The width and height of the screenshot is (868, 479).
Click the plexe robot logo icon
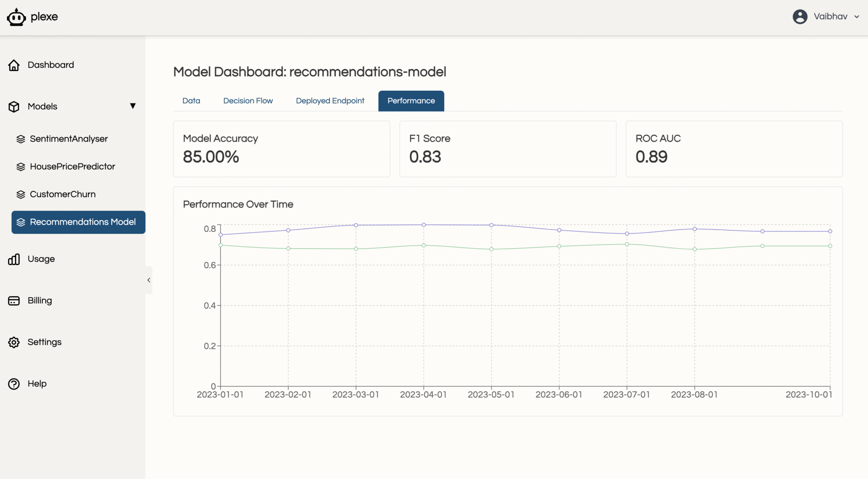16,17
